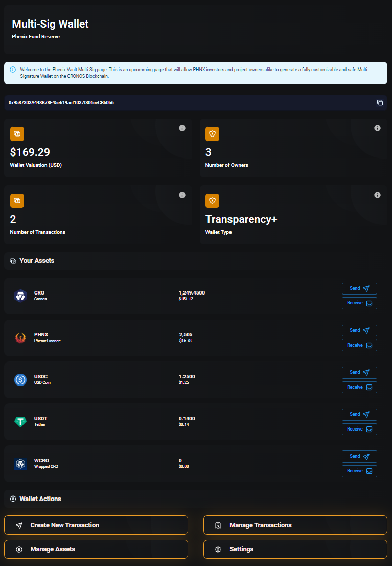Viewport: 392px width, 566px height.
Task: Receive USDC coins
Action: [359, 387]
